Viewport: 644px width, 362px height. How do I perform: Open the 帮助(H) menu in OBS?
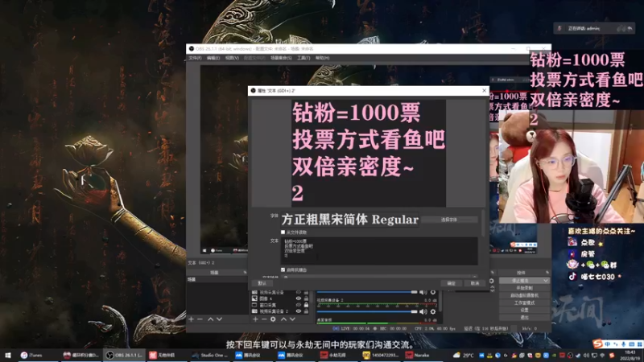click(323, 58)
